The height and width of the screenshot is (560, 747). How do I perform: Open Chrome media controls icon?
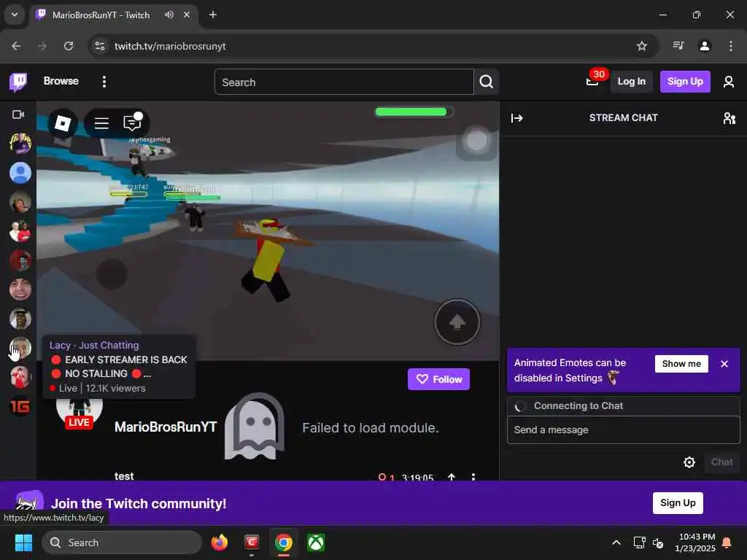pos(678,46)
